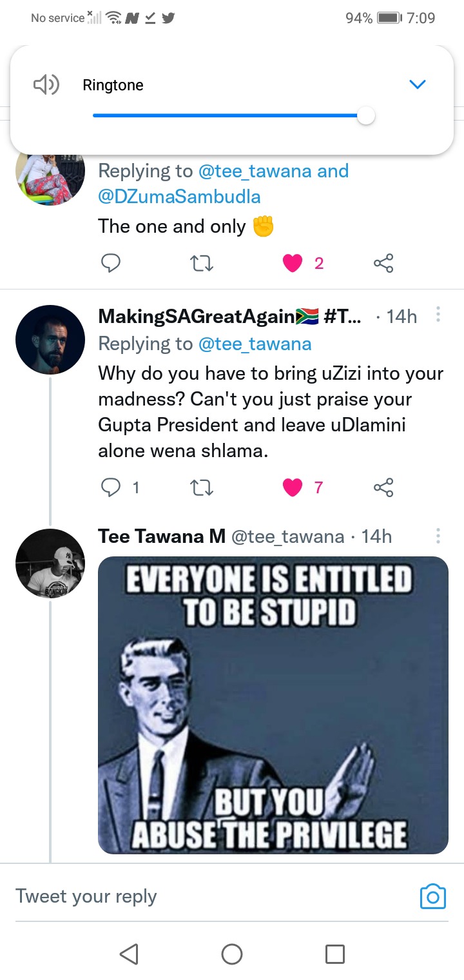Expand the Ringtone volume panel chevron
The image size is (464, 980).
[x=418, y=84]
